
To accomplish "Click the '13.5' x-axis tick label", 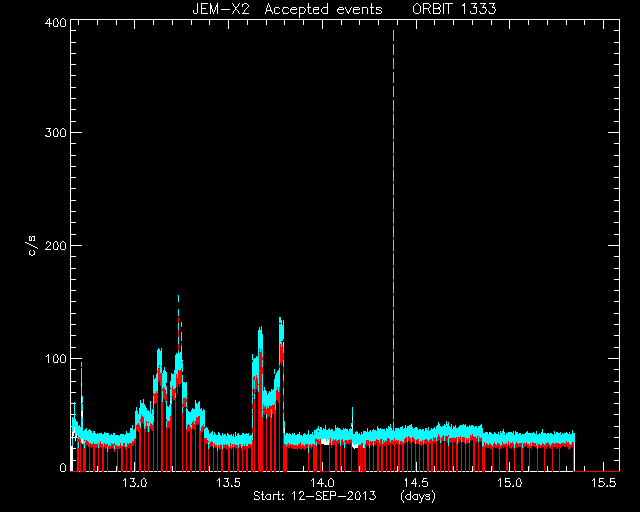I will coord(229,483).
